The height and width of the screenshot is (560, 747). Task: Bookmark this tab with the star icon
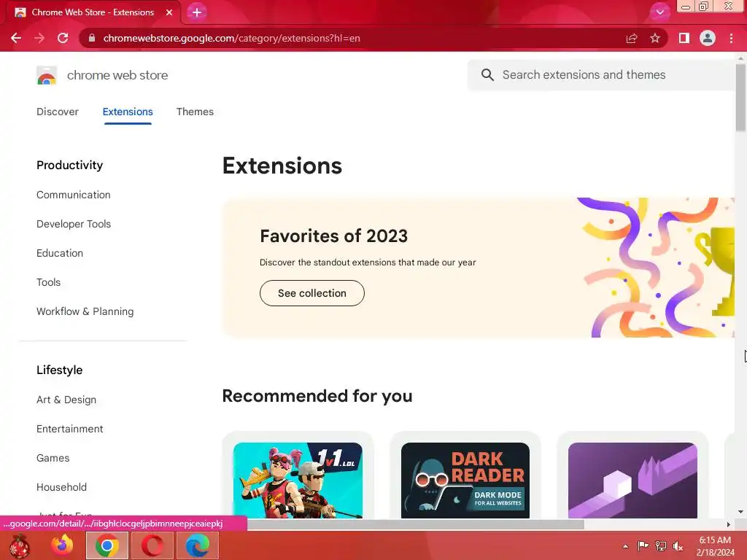pos(655,38)
